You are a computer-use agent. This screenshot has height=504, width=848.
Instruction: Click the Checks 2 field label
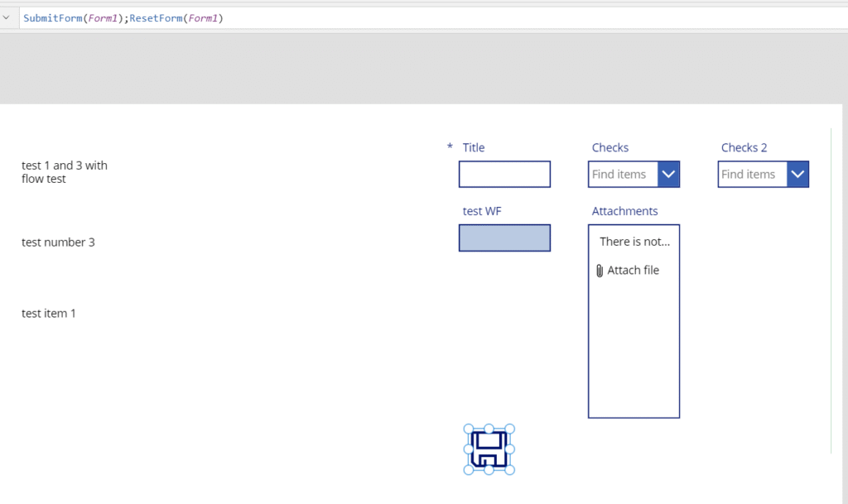(x=744, y=147)
